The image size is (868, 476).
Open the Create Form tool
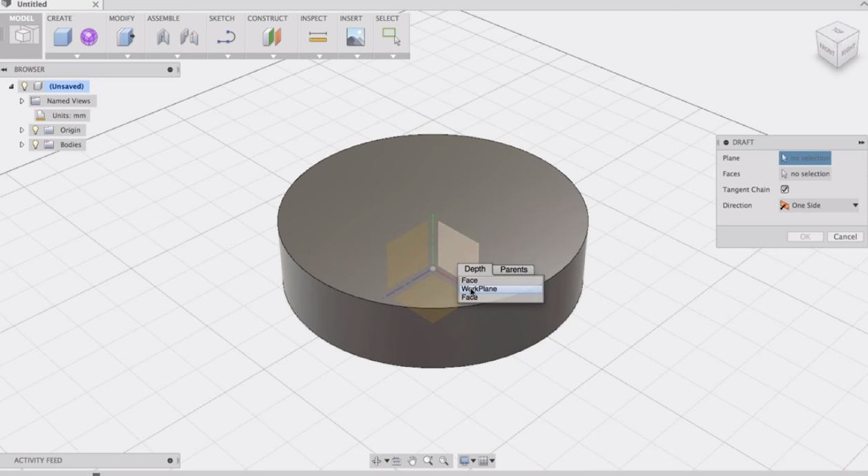click(x=88, y=38)
